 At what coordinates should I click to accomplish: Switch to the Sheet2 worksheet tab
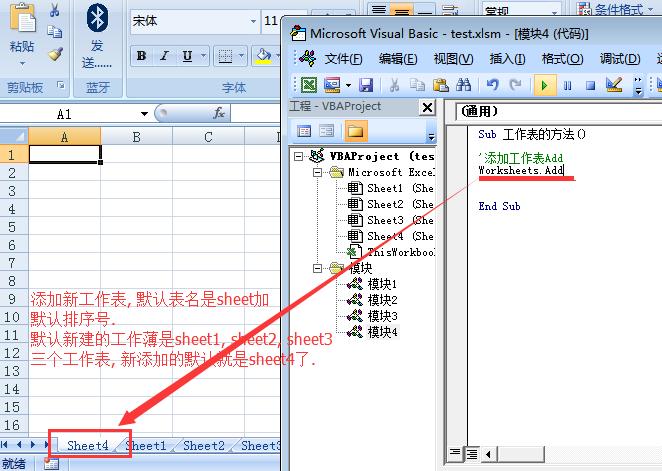[204, 446]
